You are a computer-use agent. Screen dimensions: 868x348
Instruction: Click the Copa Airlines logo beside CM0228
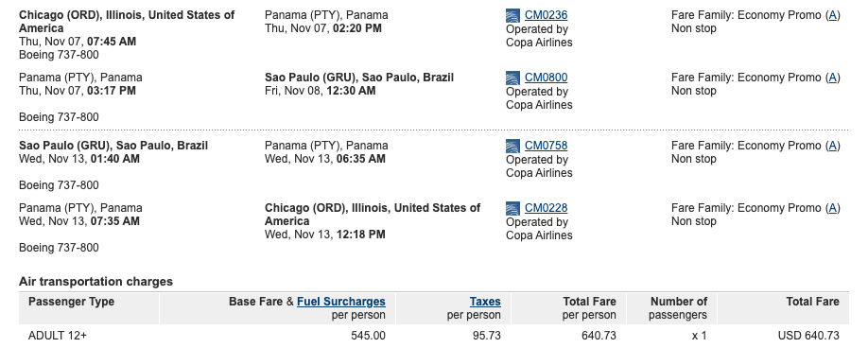point(513,209)
